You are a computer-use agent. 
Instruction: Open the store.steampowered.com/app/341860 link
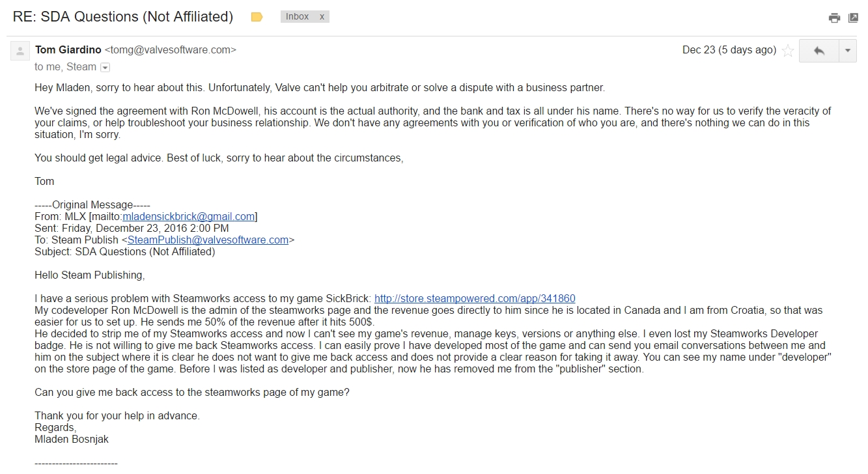coord(475,299)
